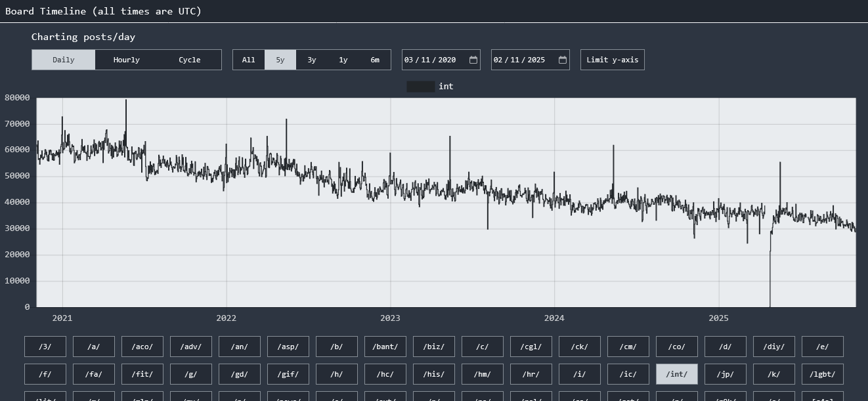
Task: Open the end date calendar picker icon
Action: pos(563,60)
